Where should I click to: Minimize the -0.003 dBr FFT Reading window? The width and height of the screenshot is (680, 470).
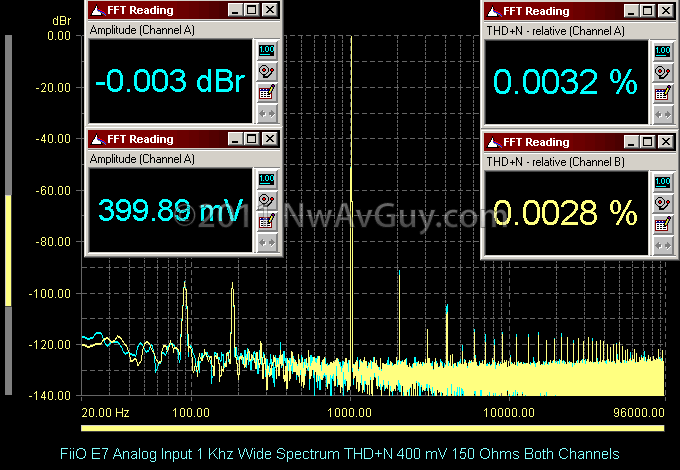pos(235,10)
